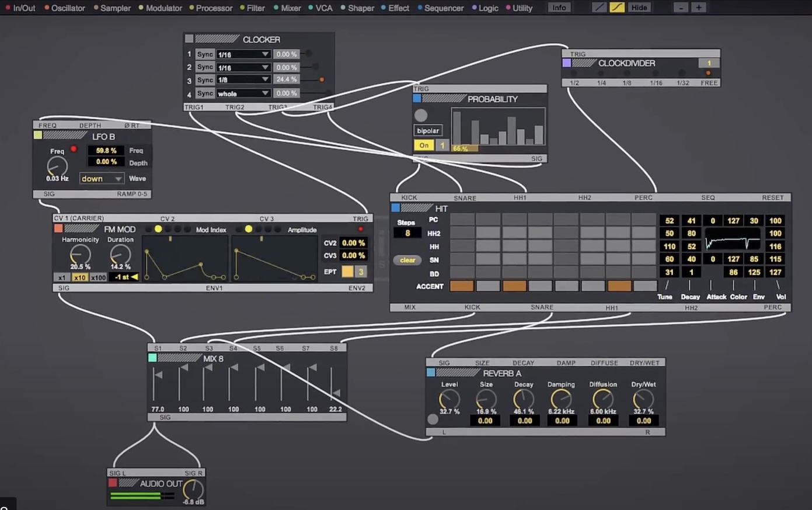Click the Hide button in toolbar
This screenshot has height=510, width=812.
639,8
